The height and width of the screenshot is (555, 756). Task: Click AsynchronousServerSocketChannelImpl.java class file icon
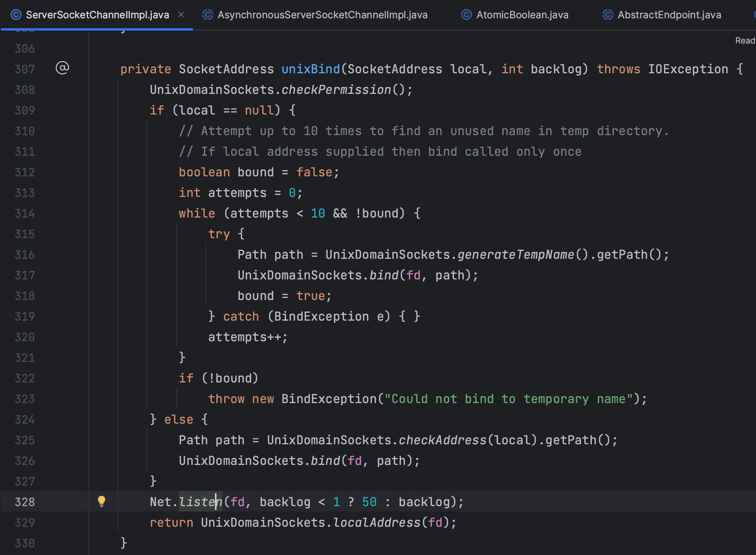pos(207,15)
